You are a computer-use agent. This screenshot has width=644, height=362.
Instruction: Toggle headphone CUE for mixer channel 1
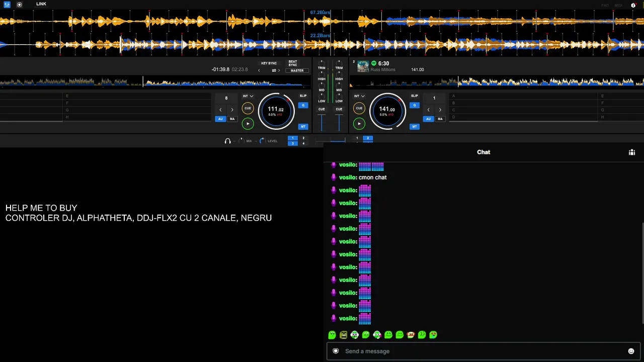[321, 109]
